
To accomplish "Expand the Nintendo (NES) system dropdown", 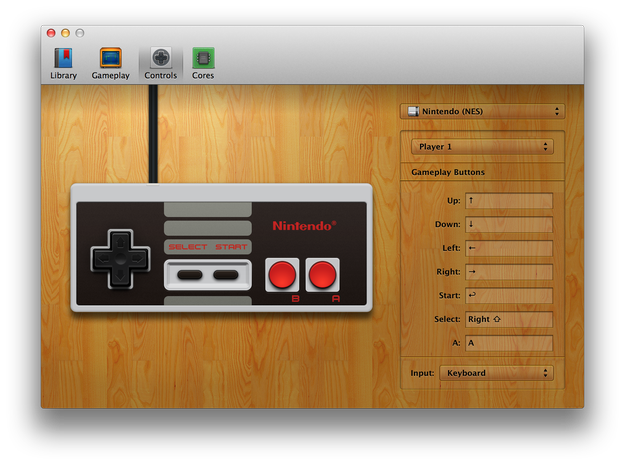I will pyautogui.click(x=482, y=111).
